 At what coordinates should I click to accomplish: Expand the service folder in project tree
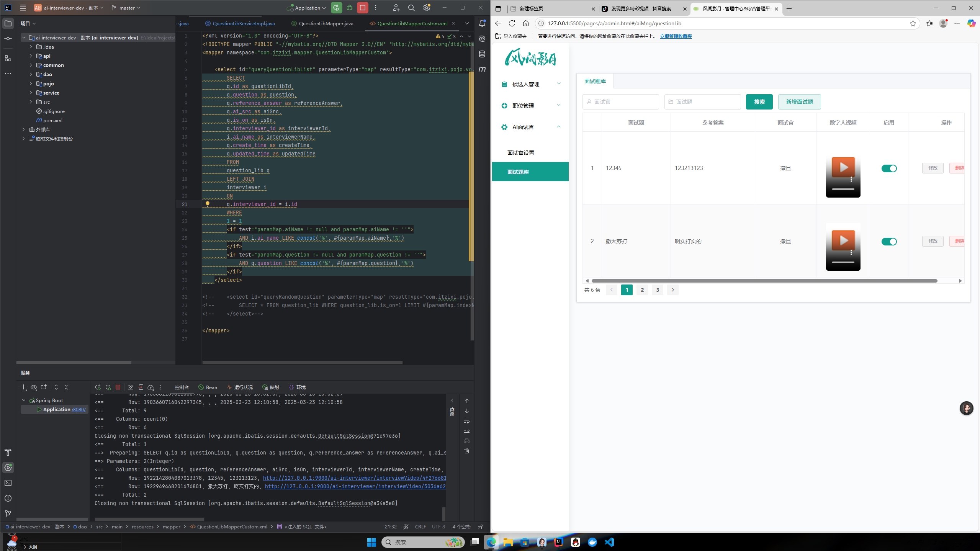coord(31,93)
